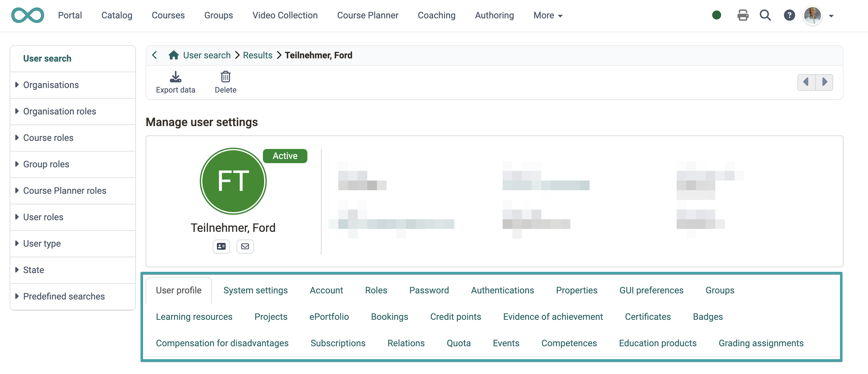Open the Projects tab
This screenshot has width=868, height=374.
tap(271, 317)
